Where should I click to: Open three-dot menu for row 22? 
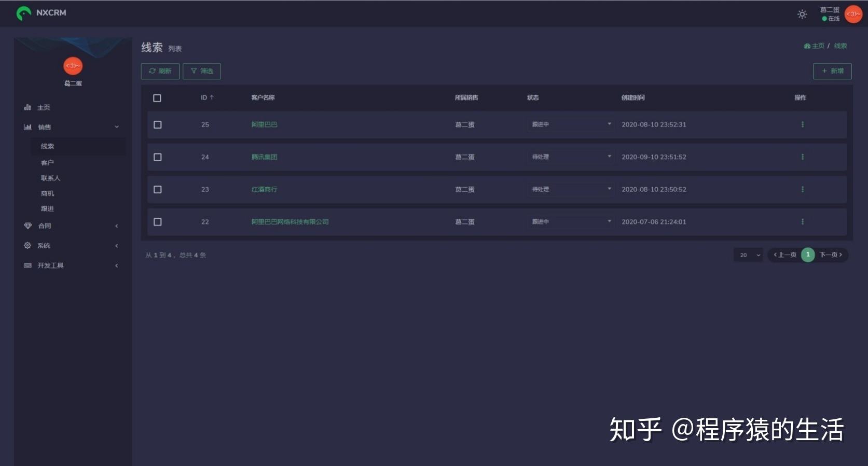click(x=802, y=222)
